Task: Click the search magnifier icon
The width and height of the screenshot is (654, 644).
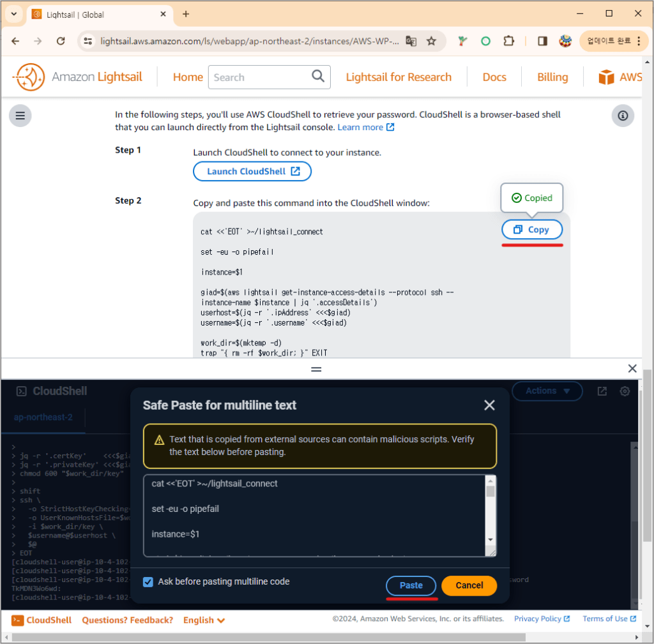Action: click(x=318, y=77)
